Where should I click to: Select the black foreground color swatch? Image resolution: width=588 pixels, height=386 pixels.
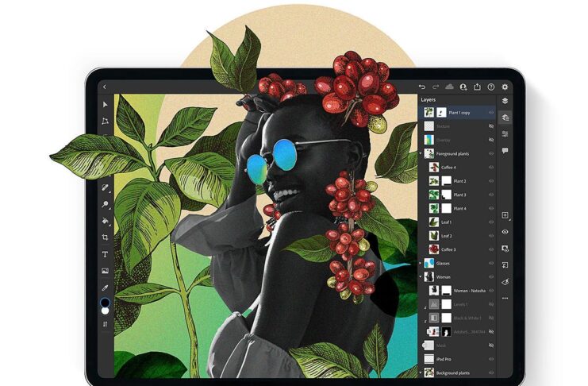point(105,303)
